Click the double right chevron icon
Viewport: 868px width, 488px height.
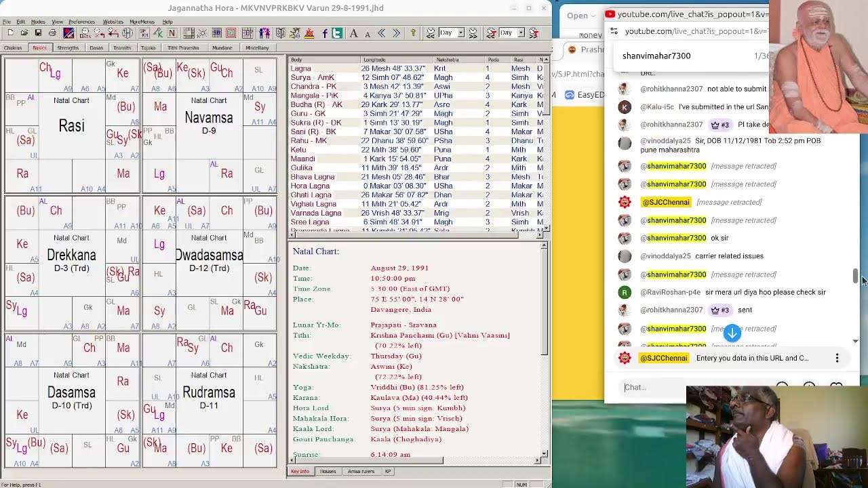397,33
